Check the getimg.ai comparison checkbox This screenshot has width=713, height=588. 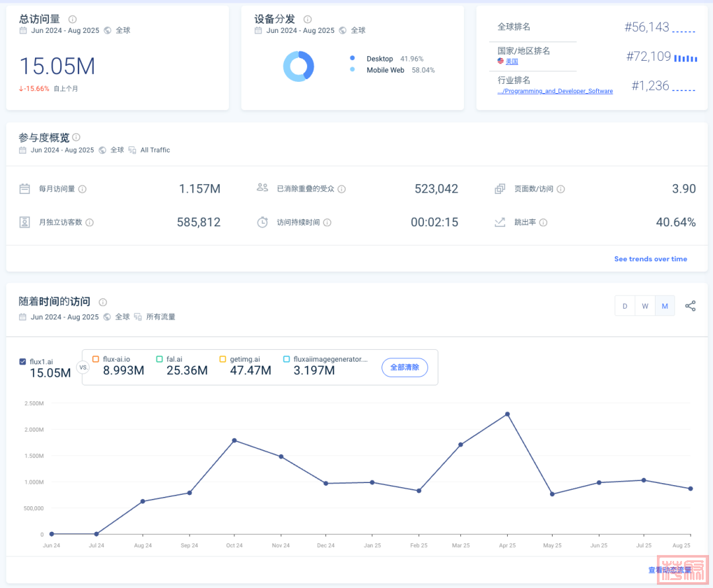point(223,359)
